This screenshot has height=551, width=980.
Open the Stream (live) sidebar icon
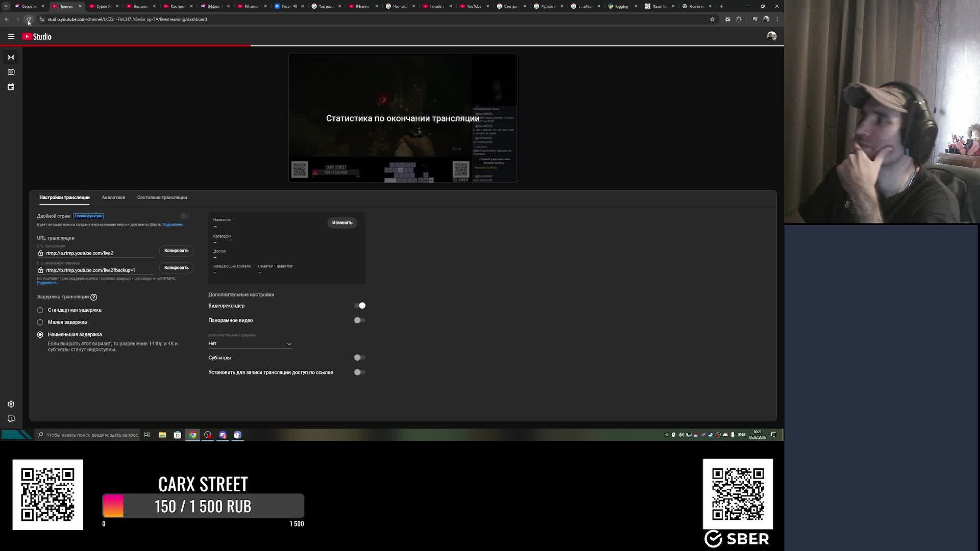[11, 57]
